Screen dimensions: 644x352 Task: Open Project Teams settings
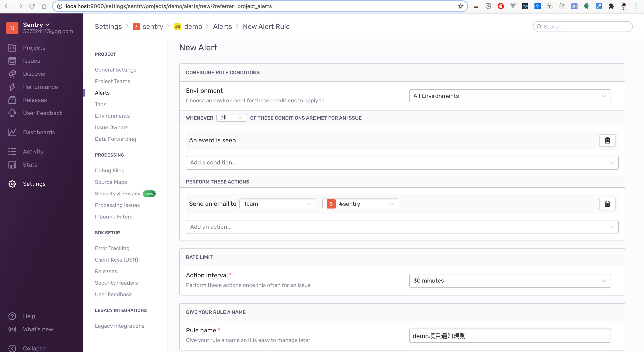coord(113,81)
